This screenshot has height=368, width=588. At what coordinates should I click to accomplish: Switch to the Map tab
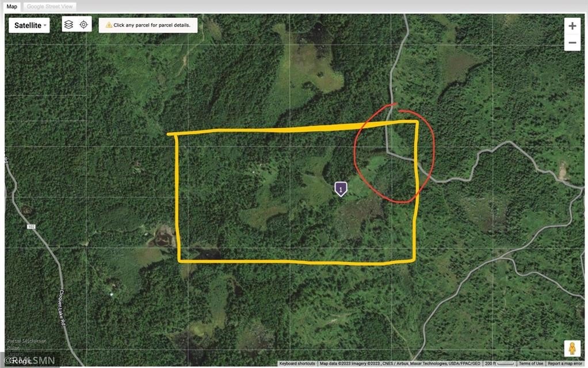click(x=12, y=6)
